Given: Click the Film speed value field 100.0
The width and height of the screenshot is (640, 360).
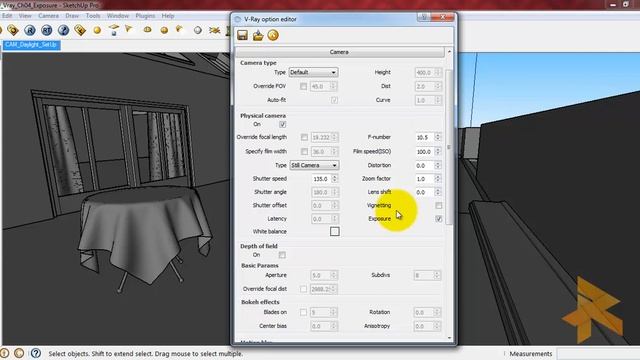Looking at the screenshot, I should pos(425,151).
